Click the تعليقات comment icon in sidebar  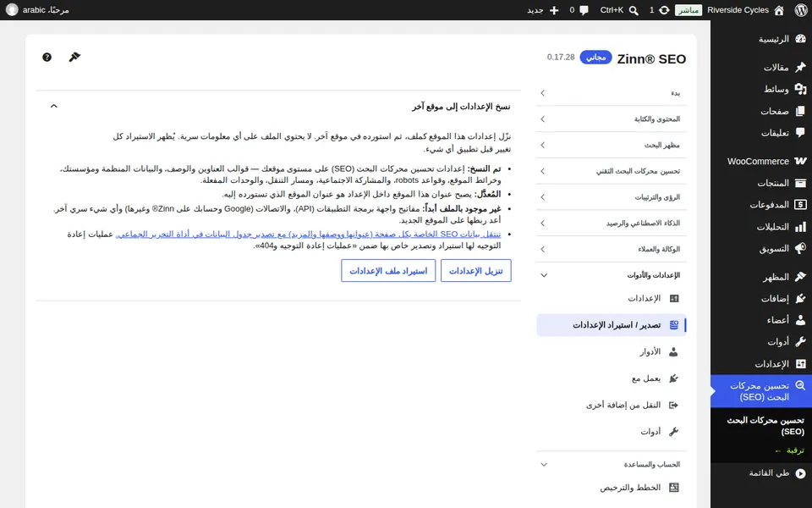click(801, 133)
